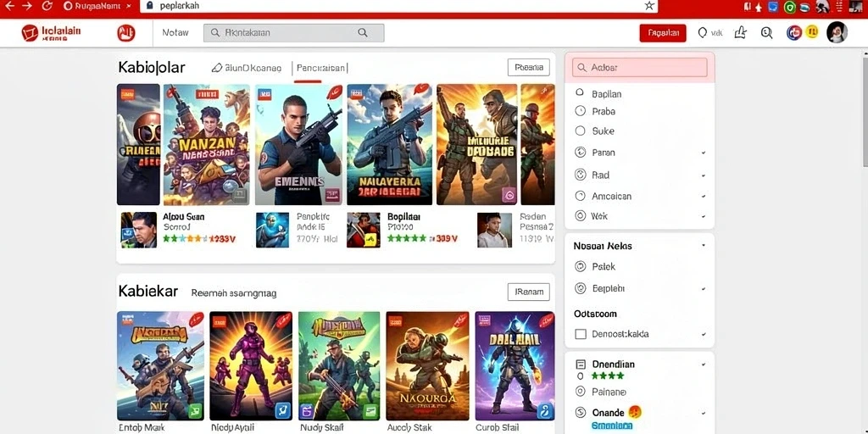Click the Aclaar filter search field
Viewport: 868px width, 434px height.
click(639, 68)
